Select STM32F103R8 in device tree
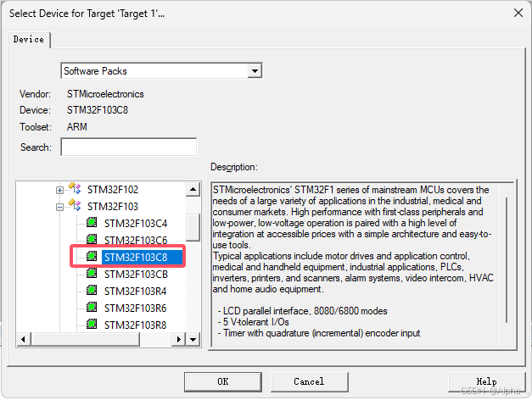 [x=136, y=325]
